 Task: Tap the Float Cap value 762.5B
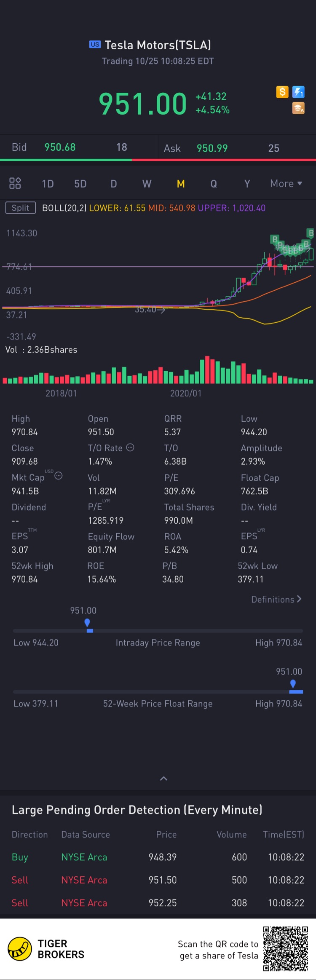click(254, 491)
